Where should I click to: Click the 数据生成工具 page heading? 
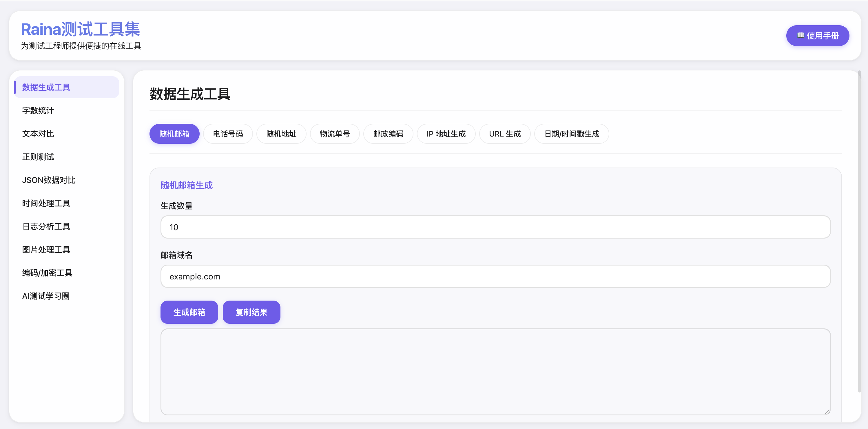click(190, 94)
